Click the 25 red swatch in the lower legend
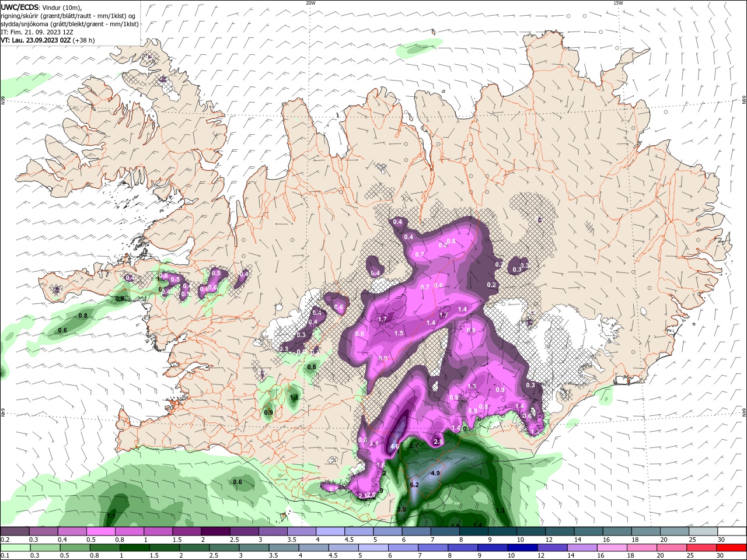Screen dimensions: 747x560 tap(701, 548)
